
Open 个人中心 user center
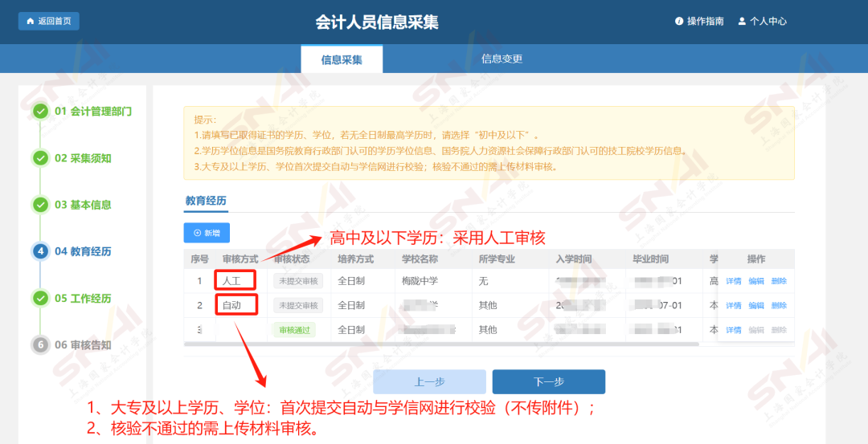[x=768, y=22]
